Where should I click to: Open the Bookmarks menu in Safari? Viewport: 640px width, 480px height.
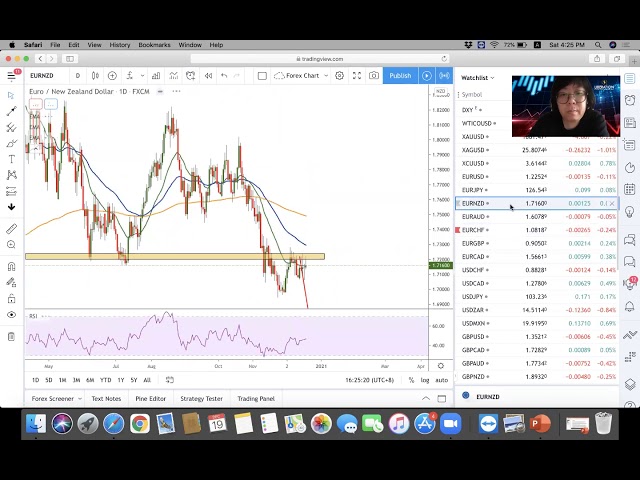click(154, 45)
